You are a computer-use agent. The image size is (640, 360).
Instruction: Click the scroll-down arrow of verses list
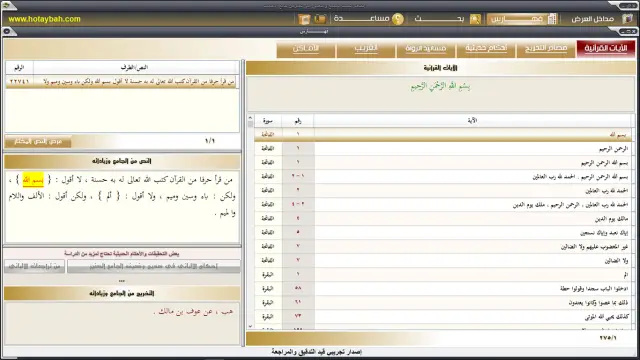coord(250,327)
